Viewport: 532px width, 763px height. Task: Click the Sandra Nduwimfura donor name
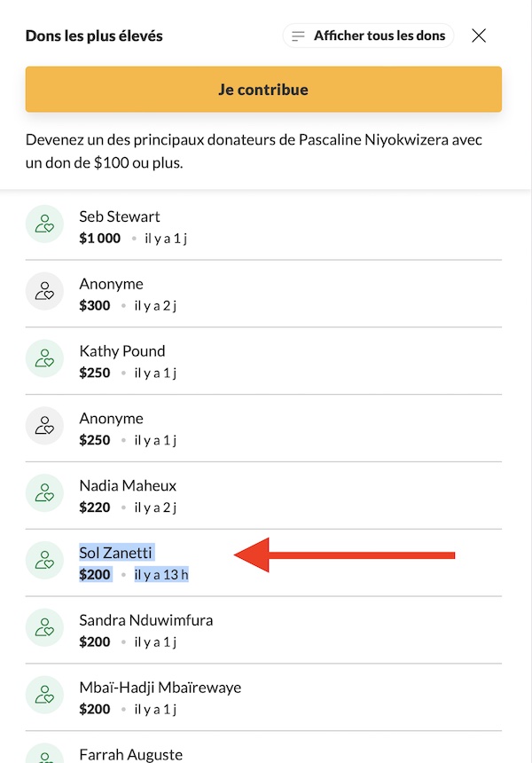146,620
